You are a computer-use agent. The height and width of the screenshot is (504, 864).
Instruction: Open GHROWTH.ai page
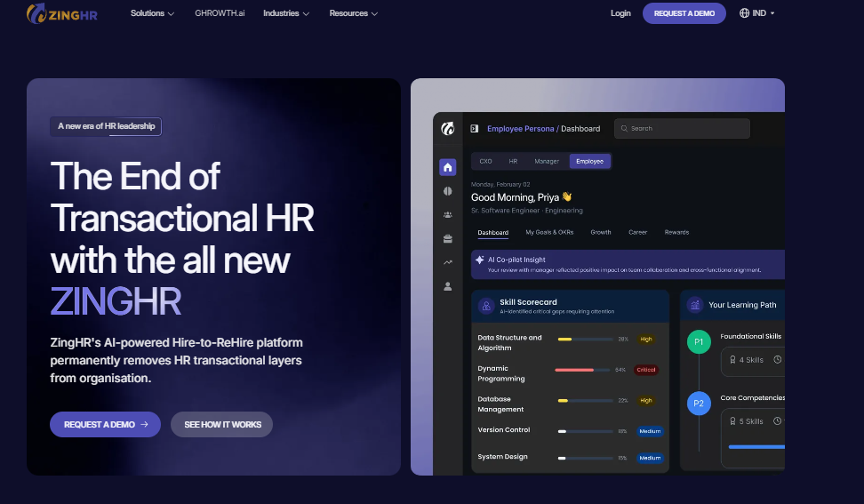click(220, 13)
